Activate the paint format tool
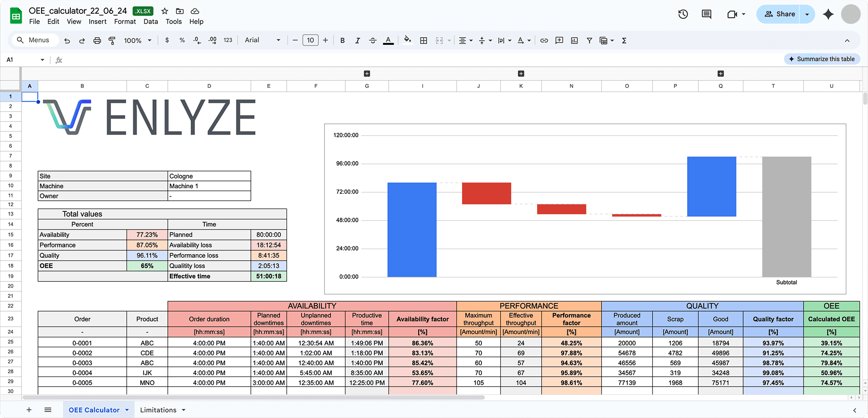868x418 pixels. tap(112, 41)
